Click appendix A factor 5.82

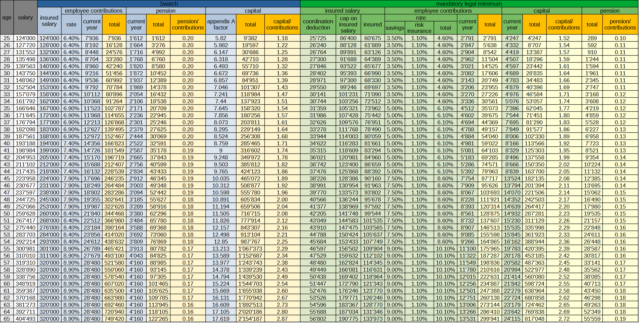point(221,38)
